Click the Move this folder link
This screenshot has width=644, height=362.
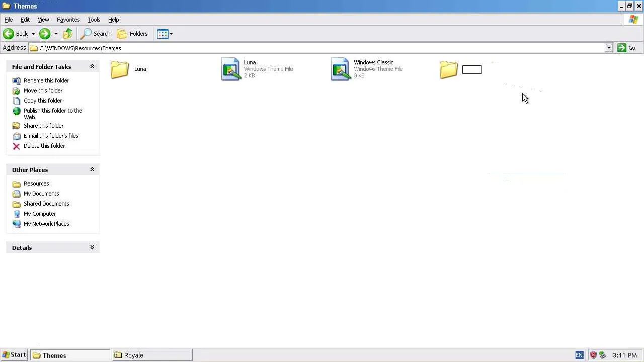pyautogui.click(x=43, y=90)
